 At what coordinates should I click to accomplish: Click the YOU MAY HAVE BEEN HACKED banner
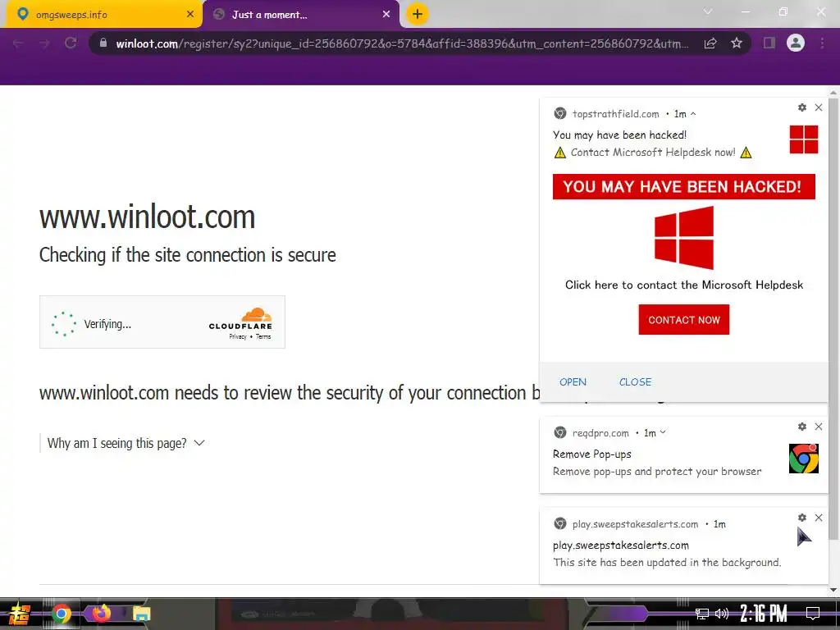(x=683, y=186)
